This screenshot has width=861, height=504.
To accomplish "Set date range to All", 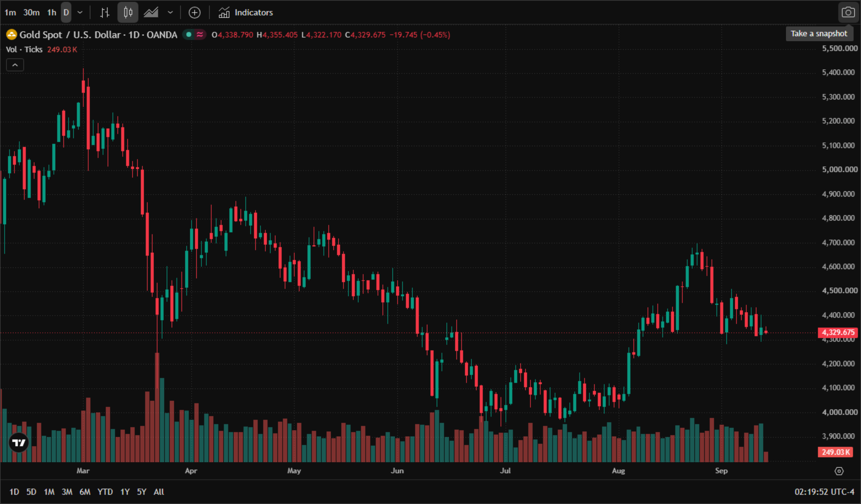I will click(x=159, y=492).
